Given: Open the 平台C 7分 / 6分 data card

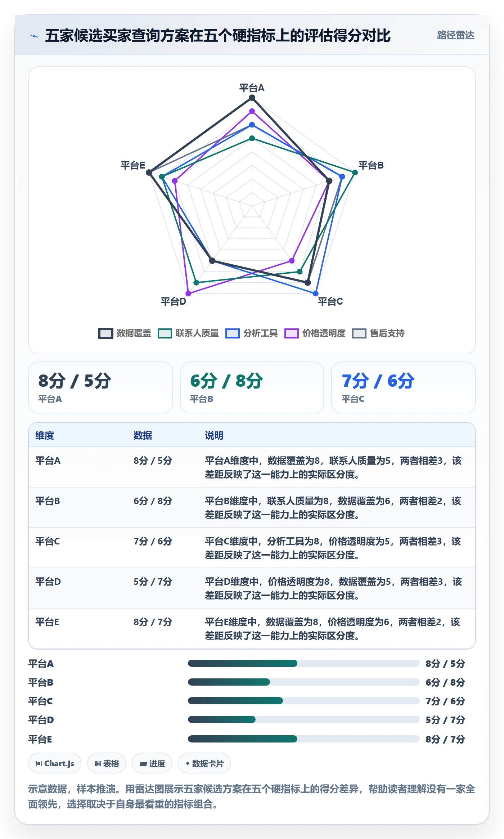Looking at the screenshot, I should [404, 387].
